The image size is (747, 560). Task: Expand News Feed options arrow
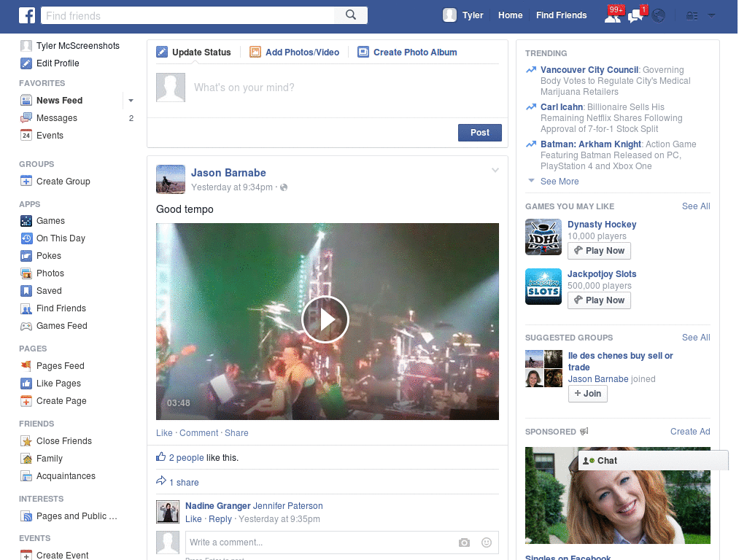[x=131, y=101]
